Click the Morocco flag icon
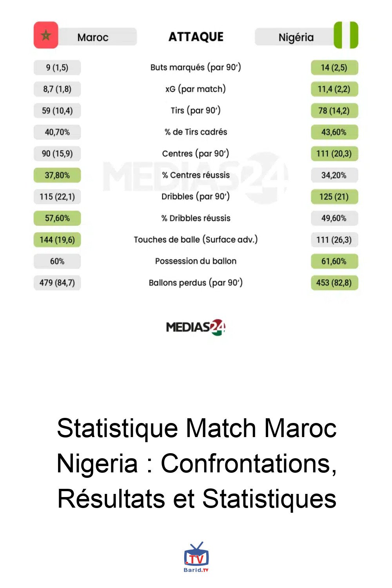392x588 pixels. click(x=46, y=35)
